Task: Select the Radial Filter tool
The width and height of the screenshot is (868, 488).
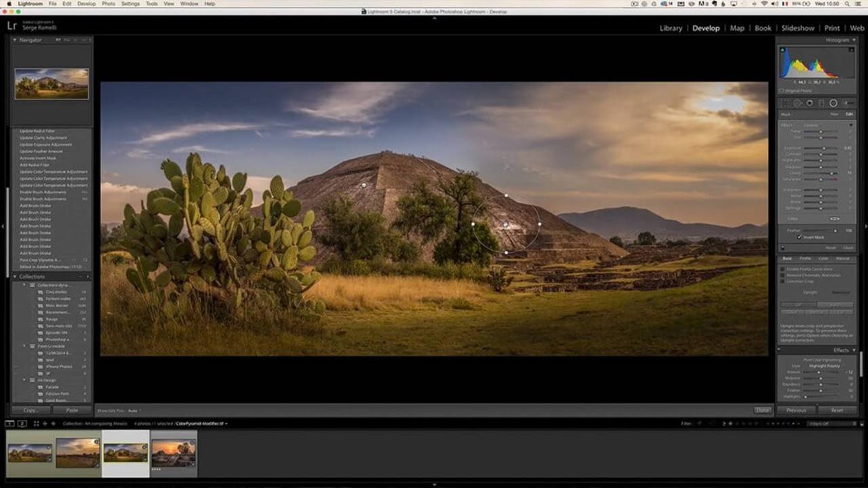Action: click(x=833, y=103)
